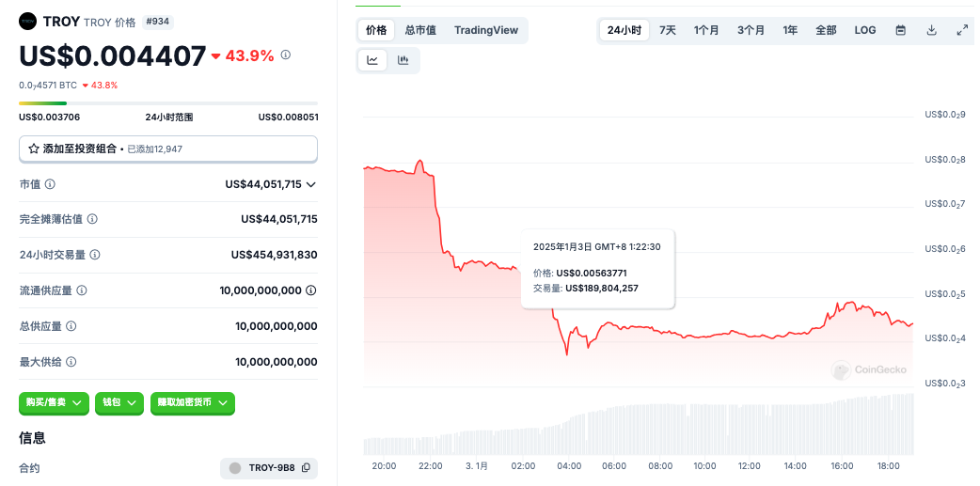Click the US$0.004407 price text
The height and width of the screenshot is (486, 980).
click(x=113, y=55)
